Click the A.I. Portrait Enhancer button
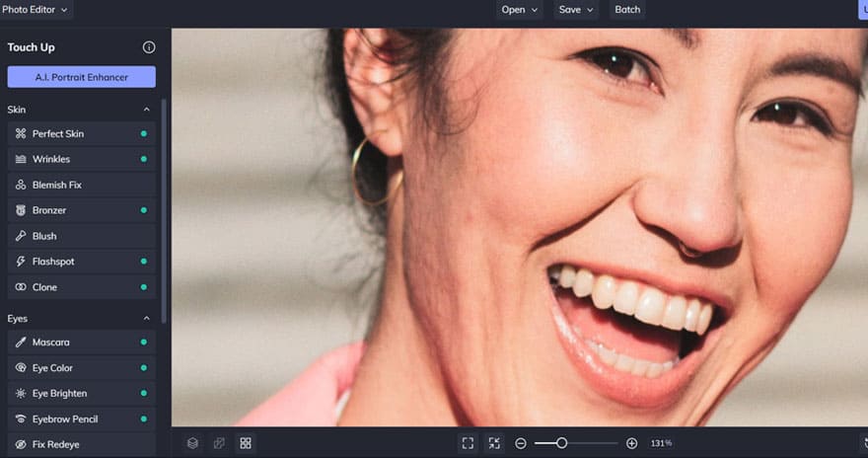 pos(81,77)
